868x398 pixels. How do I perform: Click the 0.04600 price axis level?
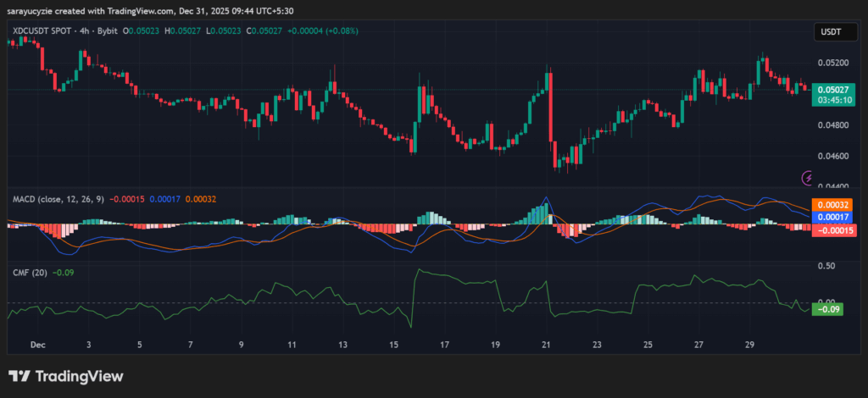coord(831,157)
